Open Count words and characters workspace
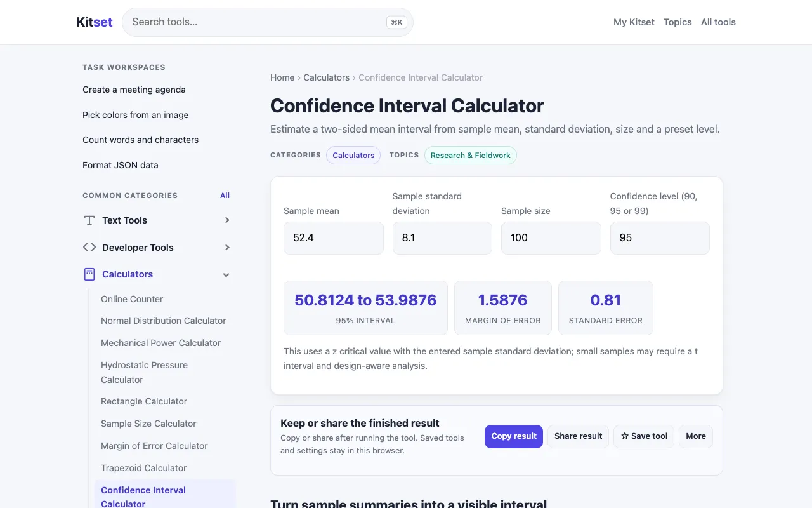This screenshot has height=508, width=812. [141, 140]
